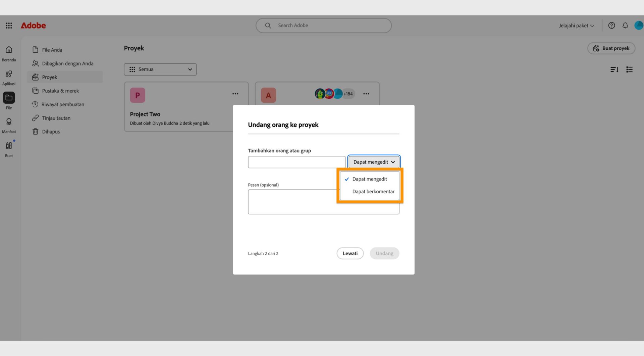Click the notifications bell icon

[x=625, y=25]
